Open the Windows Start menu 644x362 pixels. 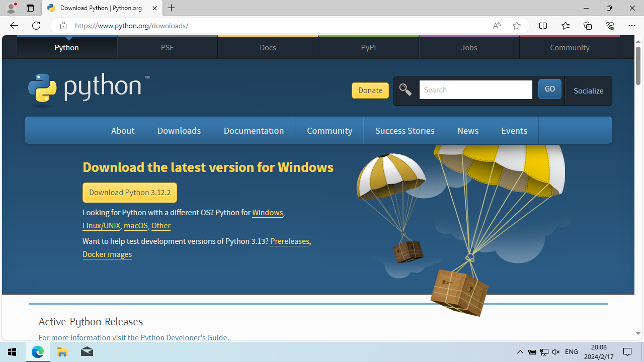[x=12, y=352]
